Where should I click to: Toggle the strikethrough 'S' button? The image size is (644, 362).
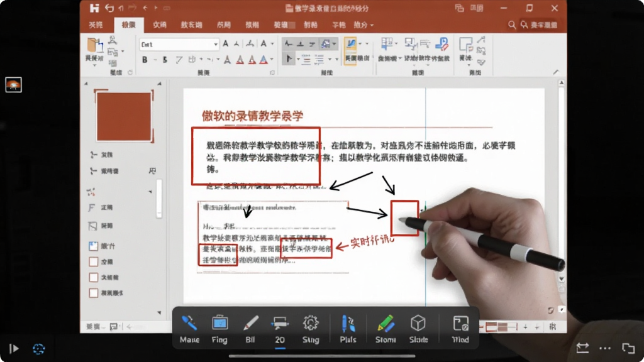click(165, 60)
